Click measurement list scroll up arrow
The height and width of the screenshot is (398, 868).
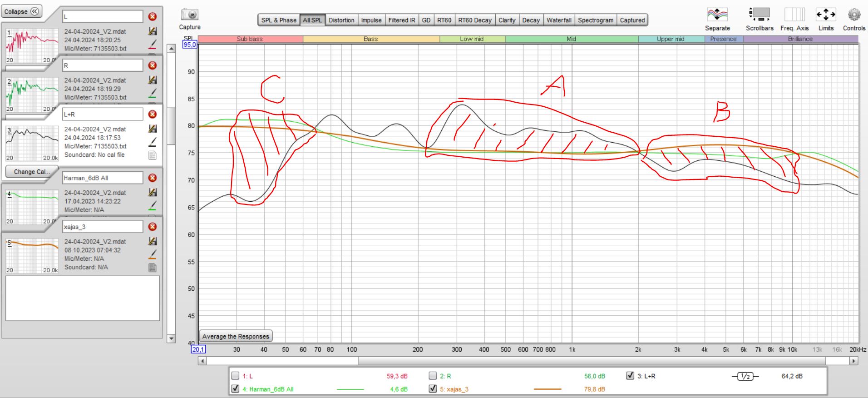pos(171,48)
